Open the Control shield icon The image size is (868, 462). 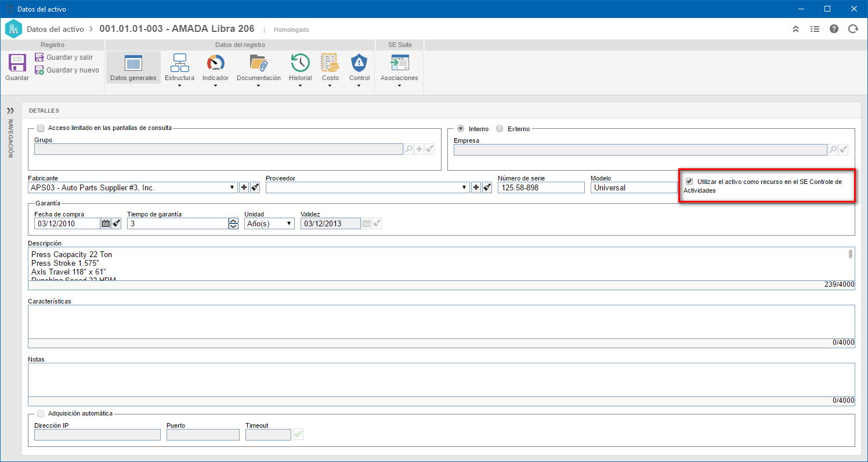coord(359,63)
